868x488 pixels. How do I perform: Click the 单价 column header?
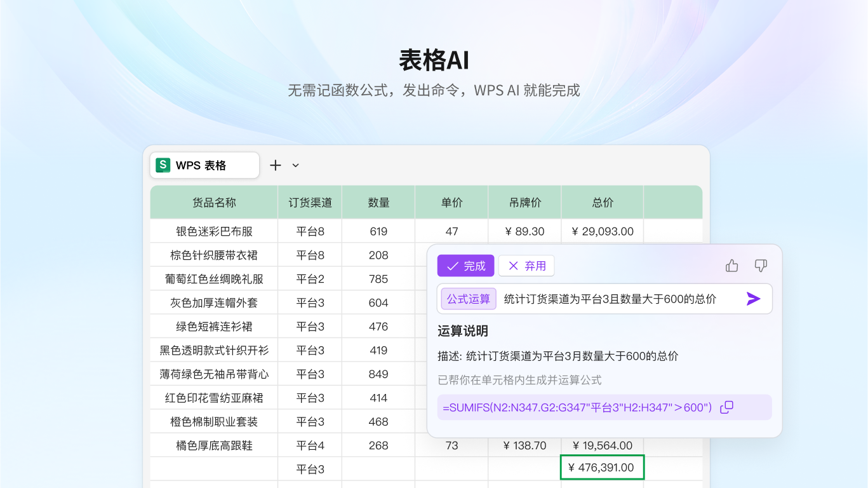(x=451, y=203)
